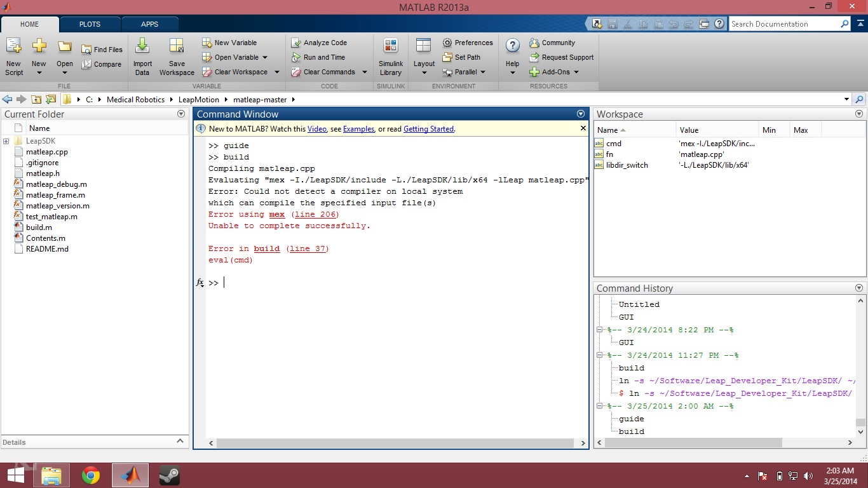The image size is (868, 488).
Task: Save Workspace from the Variable section
Action: (177, 56)
